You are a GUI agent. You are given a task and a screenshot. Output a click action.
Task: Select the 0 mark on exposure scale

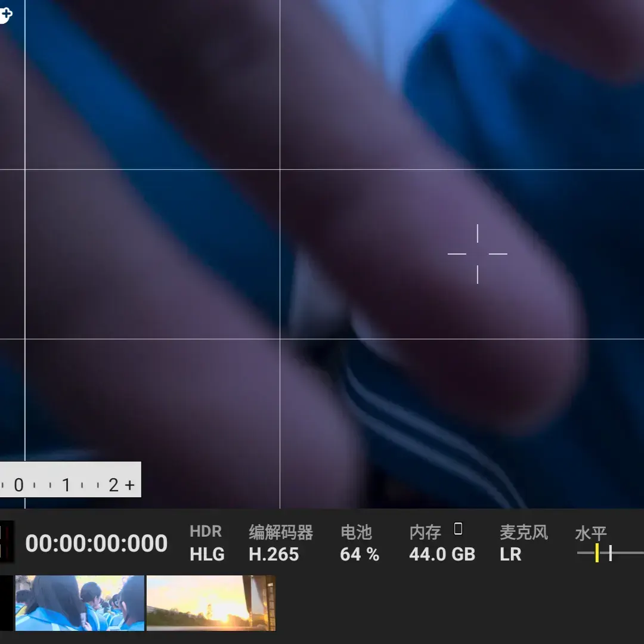tap(18, 485)
